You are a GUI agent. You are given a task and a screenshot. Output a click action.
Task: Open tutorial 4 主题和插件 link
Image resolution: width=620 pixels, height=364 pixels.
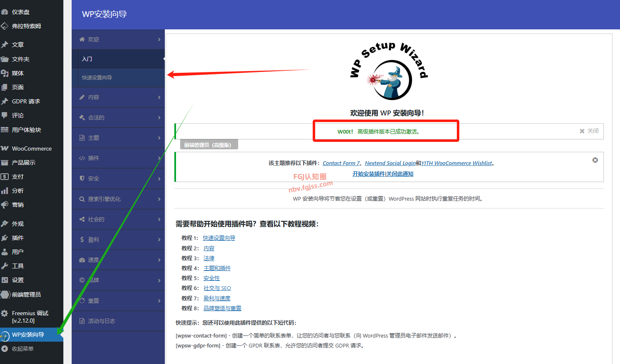click(217, 268)
